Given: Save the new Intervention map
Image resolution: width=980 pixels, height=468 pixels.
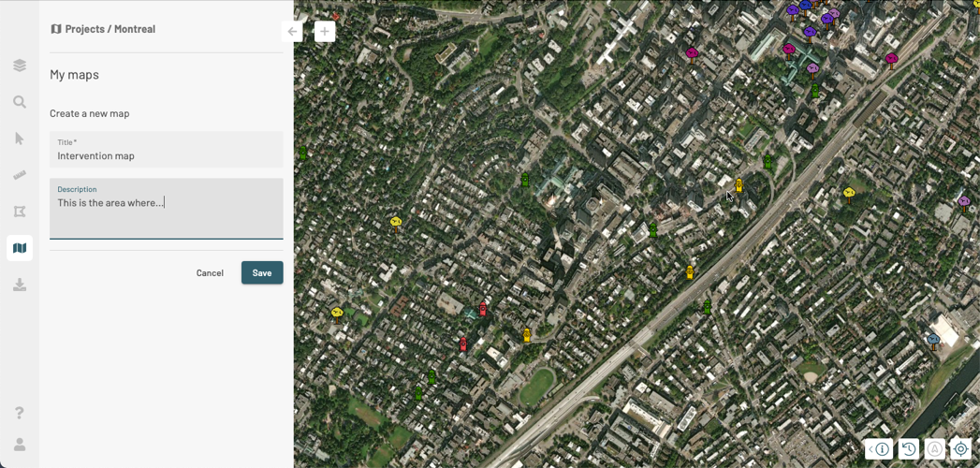Looking at the screenshot, I should [x=262, y=273].
